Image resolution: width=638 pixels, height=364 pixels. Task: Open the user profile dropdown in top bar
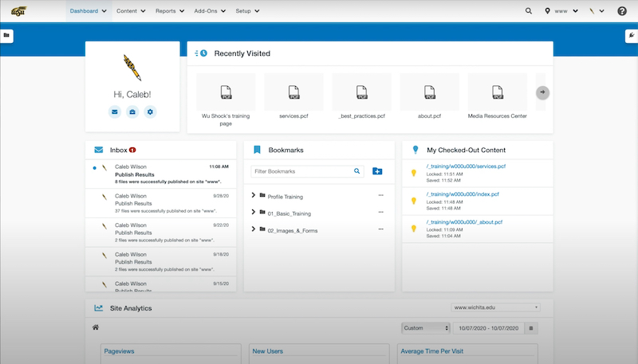[x=597, y=11]
